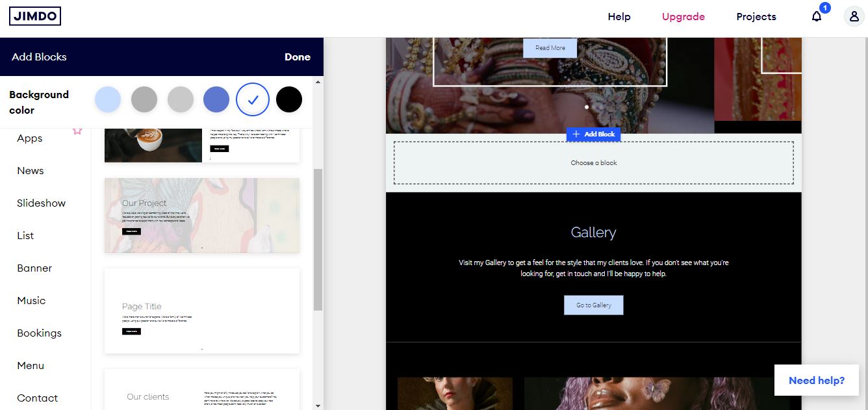The width and height of the screenshot is (868, 410).
Task: Select the dark gray background color
Action: [x=144, y=99]
